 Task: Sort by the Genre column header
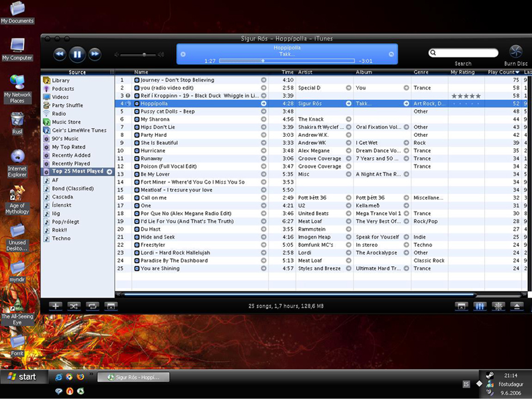click(429, 72)
